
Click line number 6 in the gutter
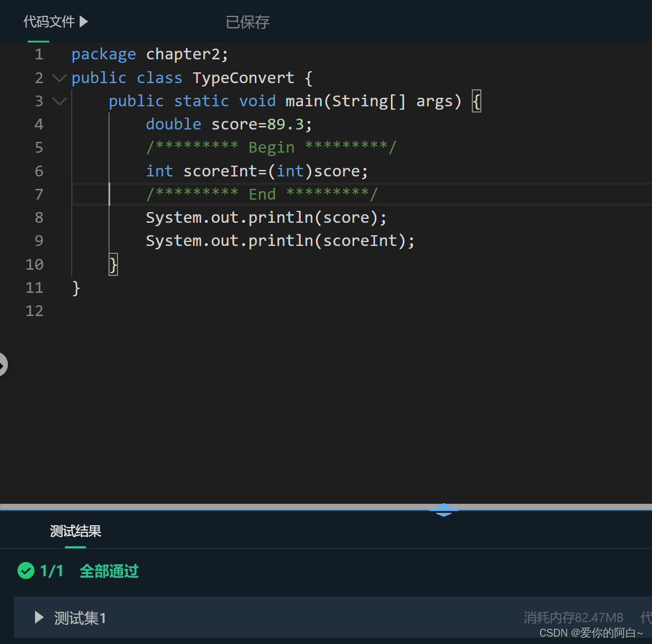[x=39, y=171]
